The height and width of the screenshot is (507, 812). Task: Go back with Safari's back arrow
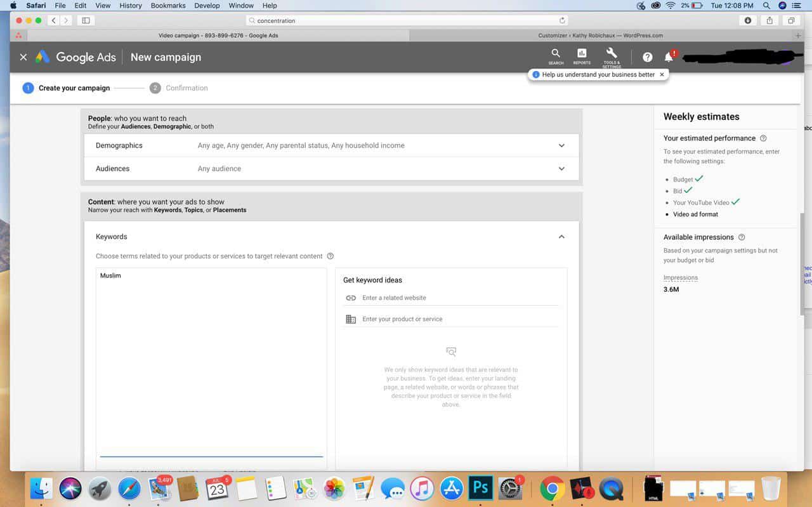click(x=53, y=20)
